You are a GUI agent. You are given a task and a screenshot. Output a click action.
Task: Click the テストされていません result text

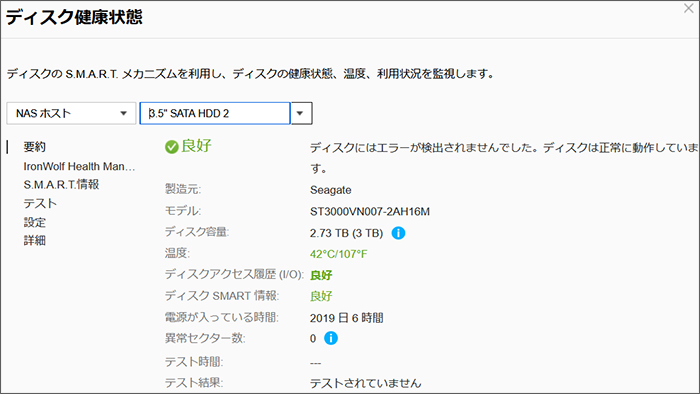coord(365,383)
